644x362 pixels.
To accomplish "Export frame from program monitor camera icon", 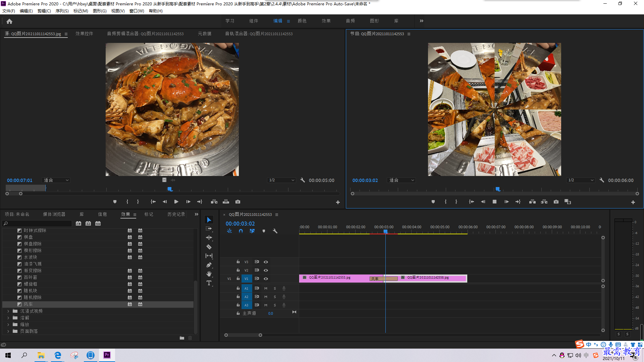I will coord(556,202).
